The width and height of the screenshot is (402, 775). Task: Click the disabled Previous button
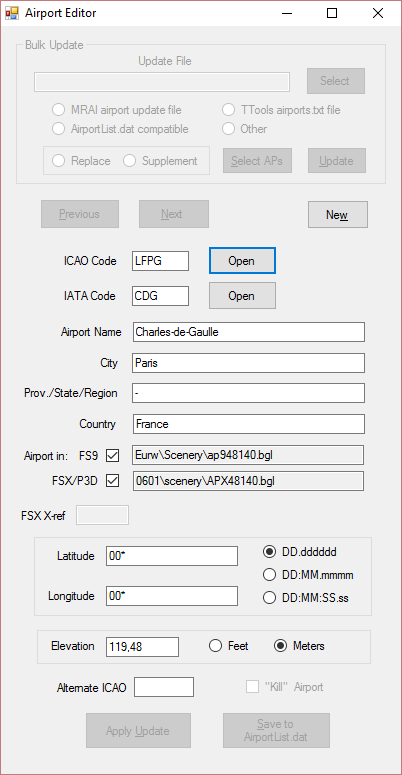click(80, 214)
